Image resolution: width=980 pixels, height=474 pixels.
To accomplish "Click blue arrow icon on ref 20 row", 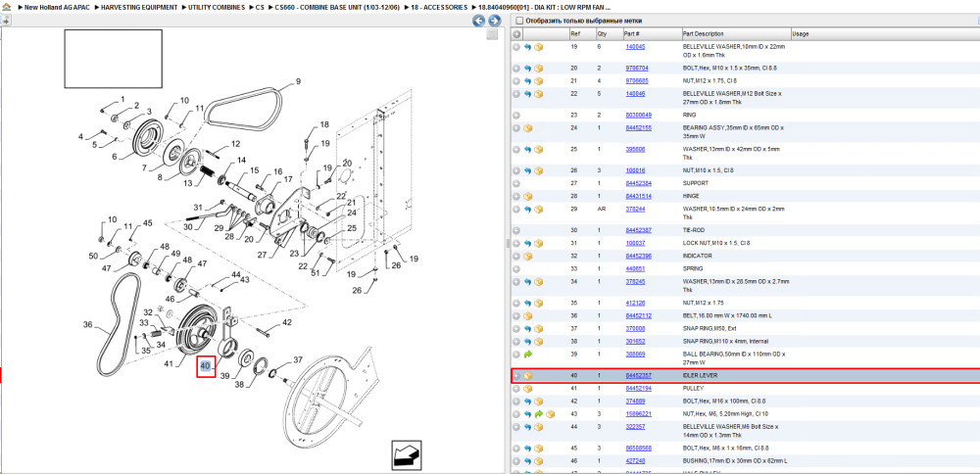I will coord(527,68).
